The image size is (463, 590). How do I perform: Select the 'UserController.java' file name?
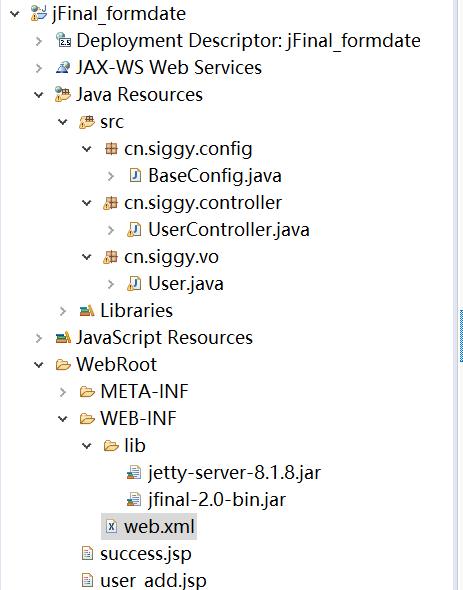[x=229, y=230]
